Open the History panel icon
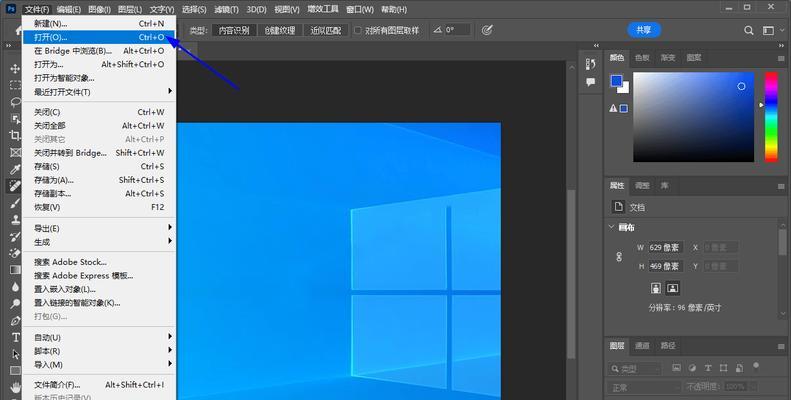Viewport: 791px width, 400px height. click(x=591, y=64)
